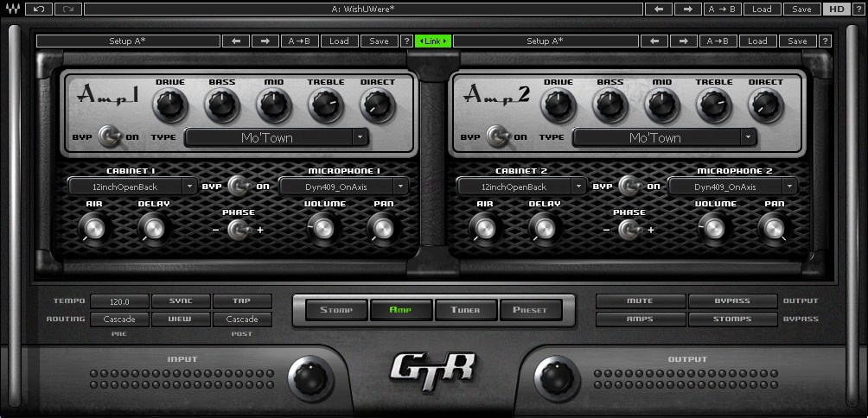The image size is (868, 418).
Task: Click the Mute output button
Action: coord(639,301)
